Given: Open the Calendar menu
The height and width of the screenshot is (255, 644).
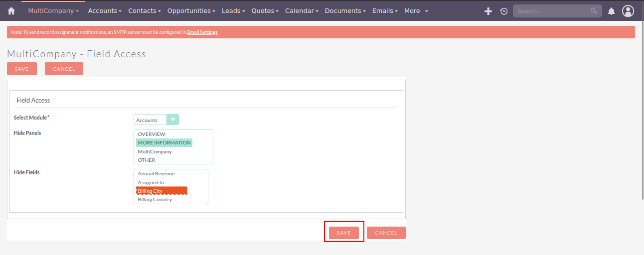Looking at the screenshot, I should click(301, 11).
